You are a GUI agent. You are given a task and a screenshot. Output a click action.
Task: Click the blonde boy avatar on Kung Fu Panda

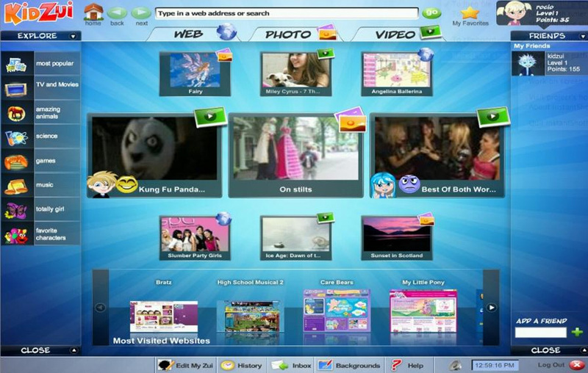pos(101,184)
